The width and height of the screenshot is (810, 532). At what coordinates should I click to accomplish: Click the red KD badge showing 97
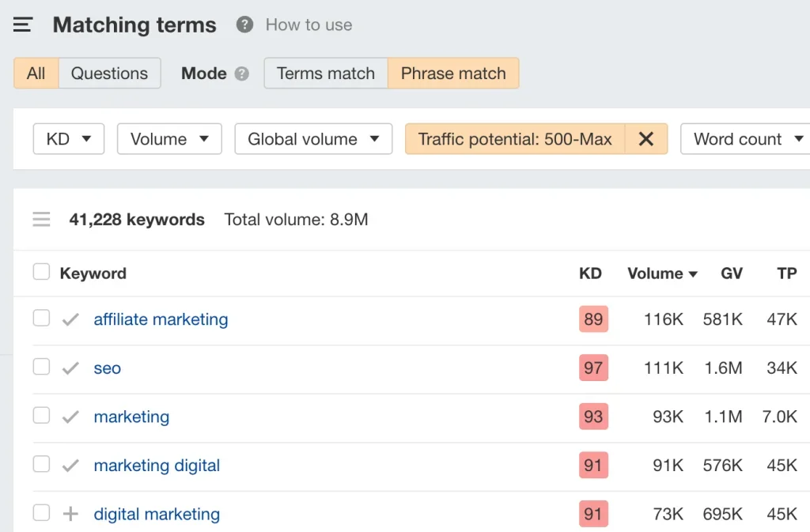click(593, 368)
